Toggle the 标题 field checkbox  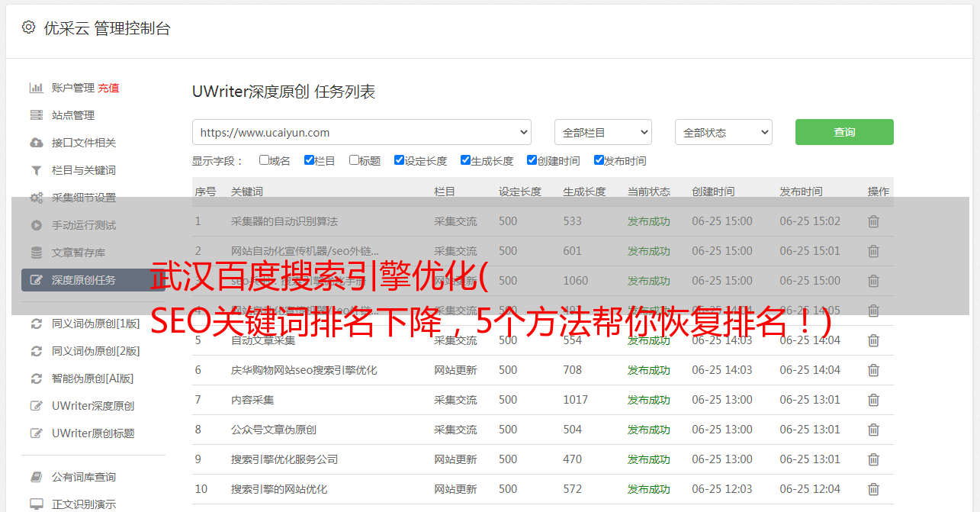tap(354, 160)
